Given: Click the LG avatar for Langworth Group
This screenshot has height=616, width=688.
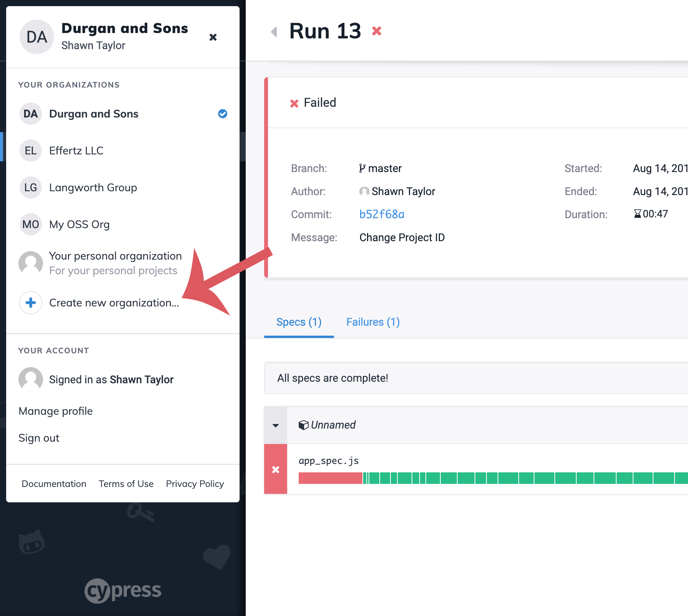Looking at the screenshot, I should tap(31, 187).
